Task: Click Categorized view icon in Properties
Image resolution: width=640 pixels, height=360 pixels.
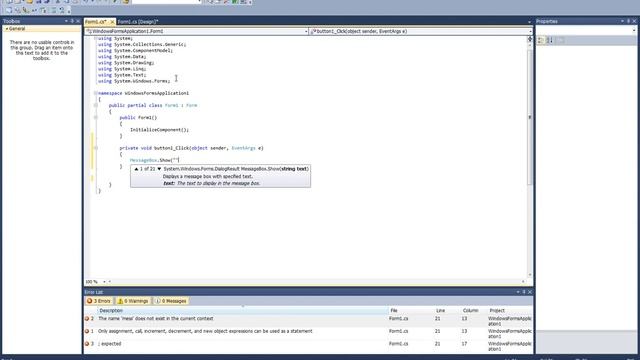Action: 541,40
